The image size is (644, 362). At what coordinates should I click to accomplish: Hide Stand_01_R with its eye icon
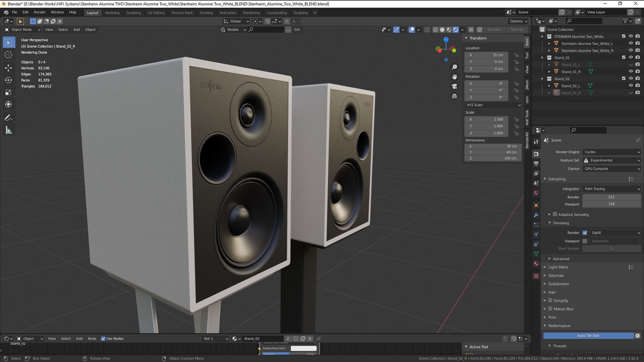tap(630, 71)
